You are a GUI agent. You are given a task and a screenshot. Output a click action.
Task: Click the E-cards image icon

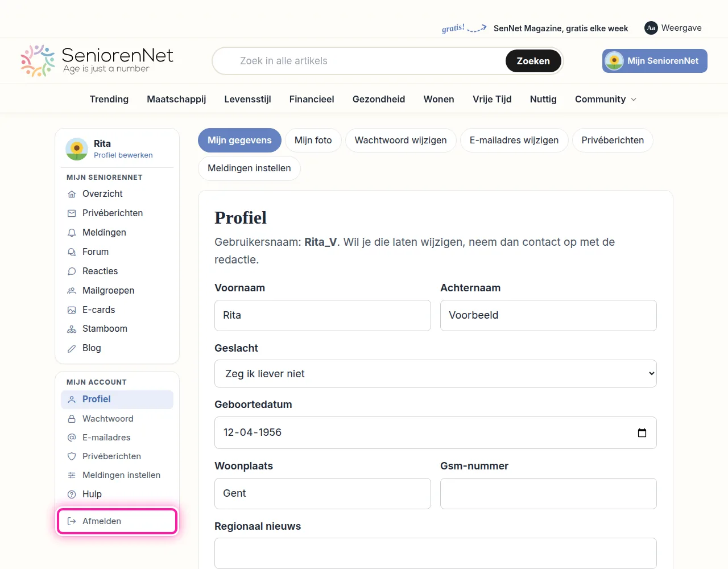click(x=72, y=310)
